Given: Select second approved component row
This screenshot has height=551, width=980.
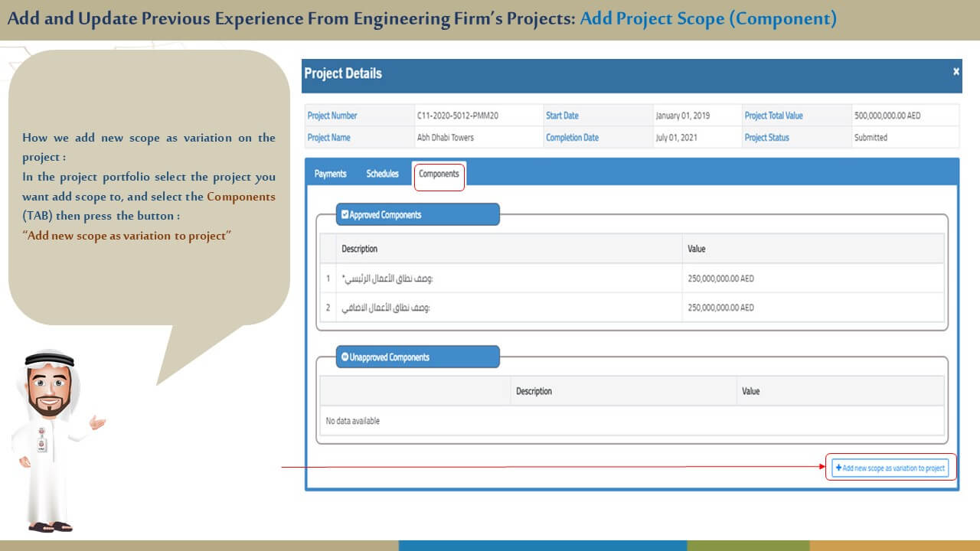Looking at the screenshot, I should tap(505, 308).
